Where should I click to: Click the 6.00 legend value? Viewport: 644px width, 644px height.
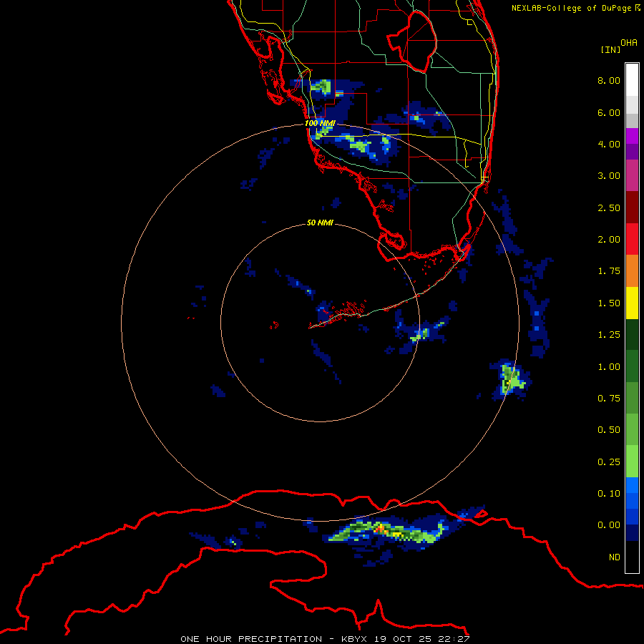click(609, 112)
